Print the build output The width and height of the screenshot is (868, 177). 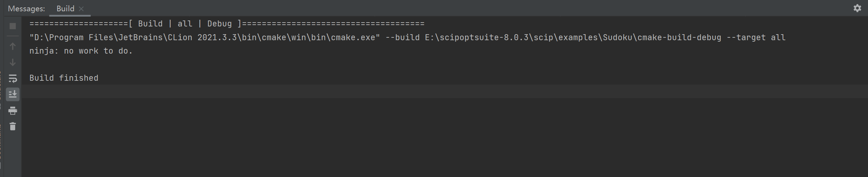[13, 111]
